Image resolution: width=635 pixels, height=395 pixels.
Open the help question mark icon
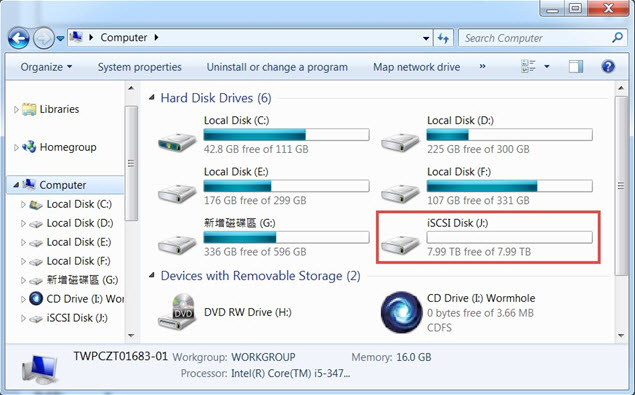click(608, 66)
